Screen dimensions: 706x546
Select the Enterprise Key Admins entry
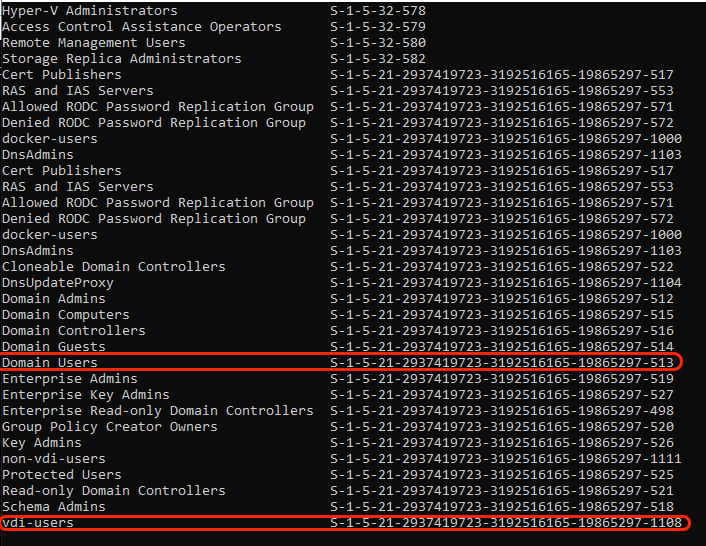click(85, 395)
